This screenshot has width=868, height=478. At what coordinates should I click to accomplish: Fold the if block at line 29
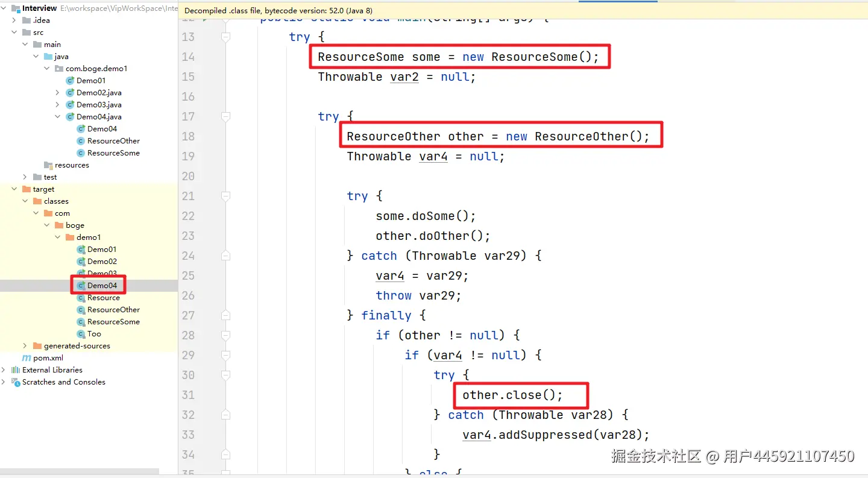[225, 355]
